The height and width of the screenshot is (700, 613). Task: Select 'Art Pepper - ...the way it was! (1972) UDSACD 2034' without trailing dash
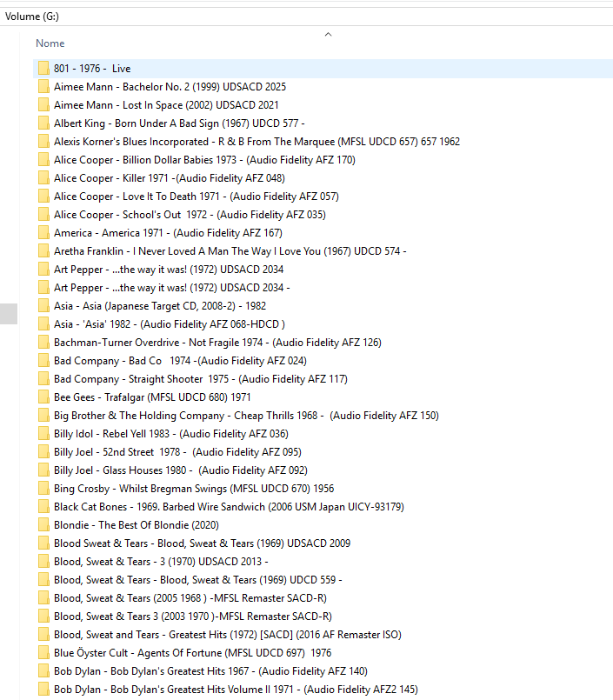tap(169, 270)
